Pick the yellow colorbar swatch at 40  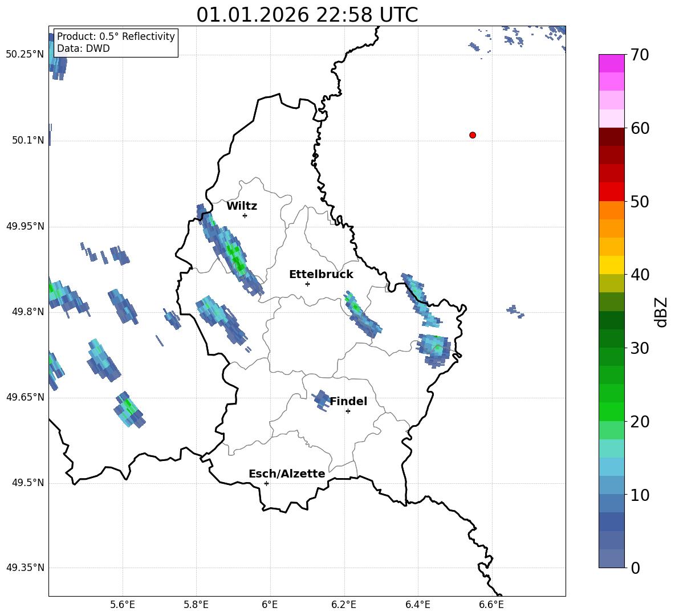[x=611, y=265]
